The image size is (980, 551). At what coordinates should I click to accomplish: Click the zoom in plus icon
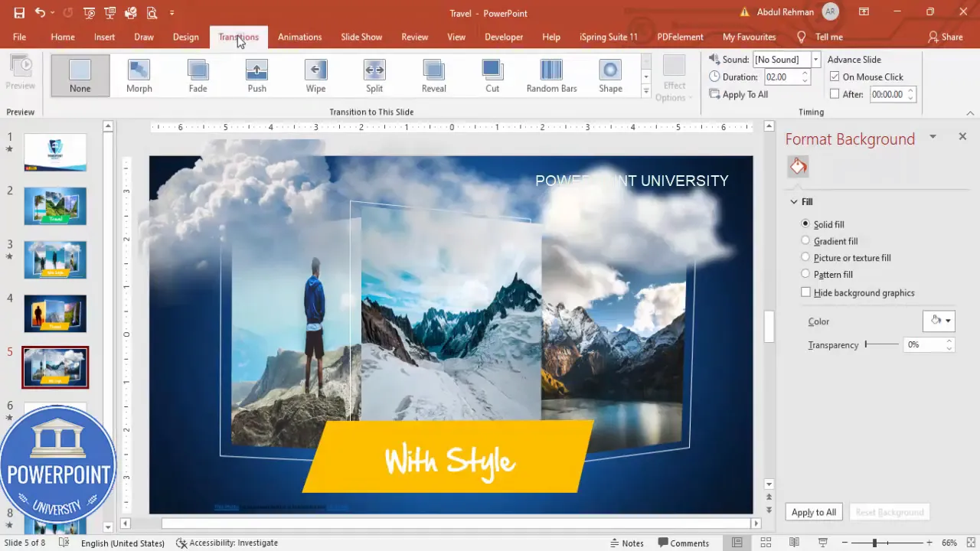928,543
